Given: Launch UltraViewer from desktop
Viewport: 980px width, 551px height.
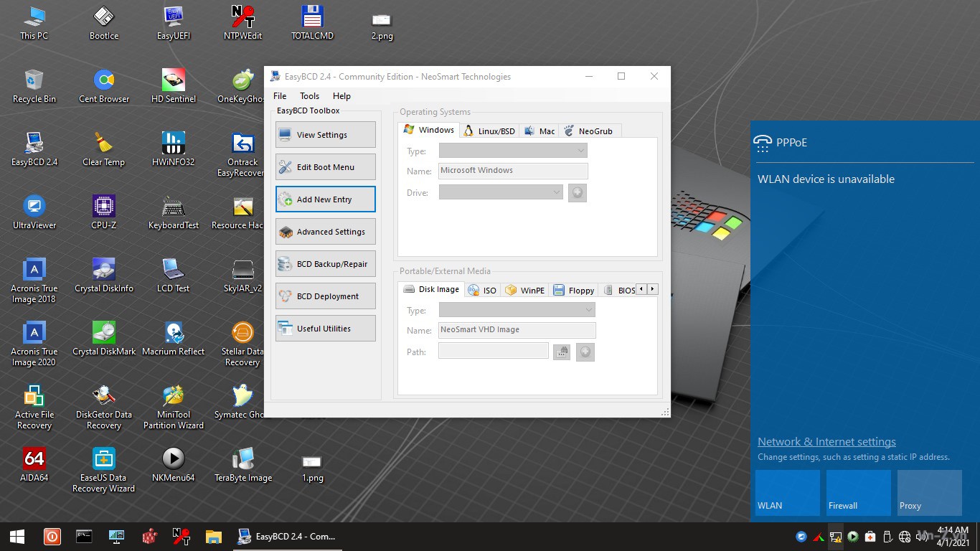Looking at the screenshot, I should click(x=34, y=212).
